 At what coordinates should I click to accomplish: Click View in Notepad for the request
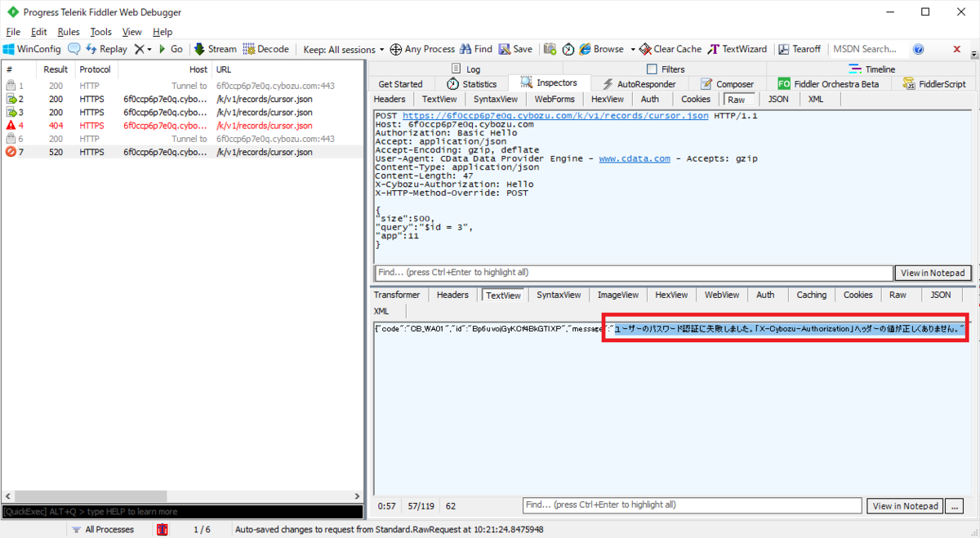point(934,273)
